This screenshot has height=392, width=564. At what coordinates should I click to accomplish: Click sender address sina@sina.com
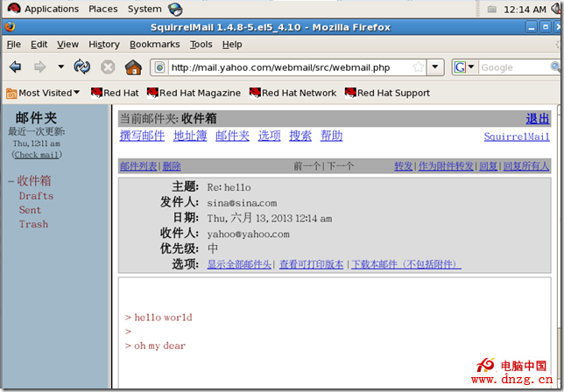(x=242, y=203)
